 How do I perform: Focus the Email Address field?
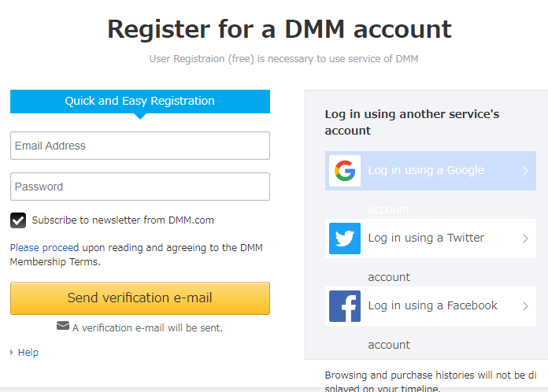point(139,146)
